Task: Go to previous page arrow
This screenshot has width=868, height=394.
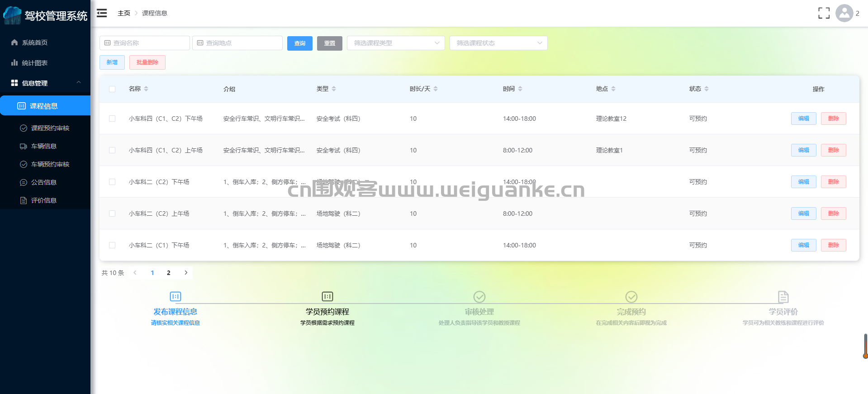Action: 135,273
